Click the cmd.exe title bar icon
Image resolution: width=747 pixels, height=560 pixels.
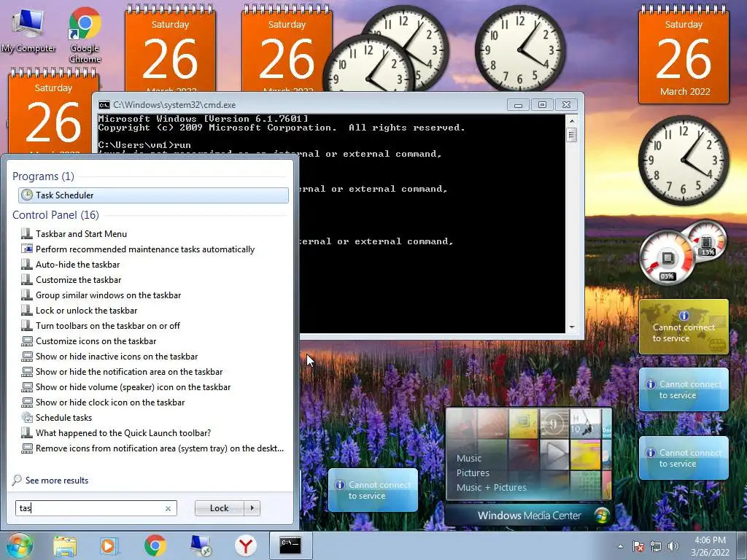click(x=104, y=105)
